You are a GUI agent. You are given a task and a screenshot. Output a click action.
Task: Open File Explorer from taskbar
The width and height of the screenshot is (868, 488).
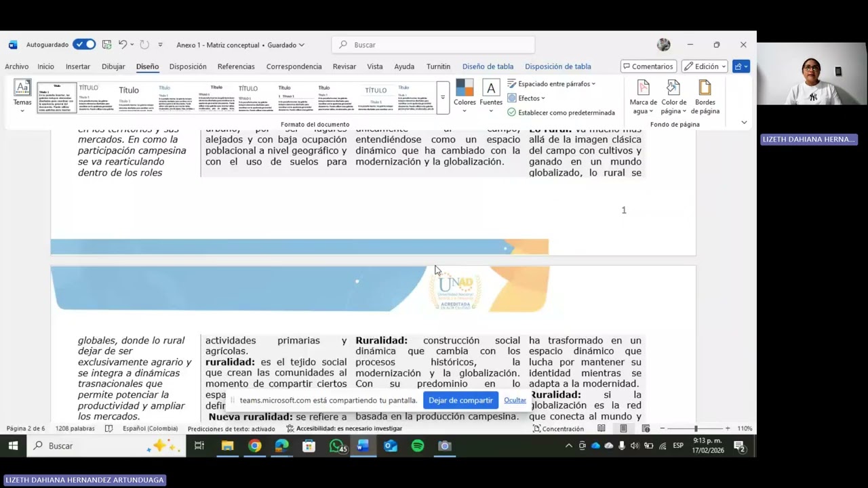tap(227, 445)
